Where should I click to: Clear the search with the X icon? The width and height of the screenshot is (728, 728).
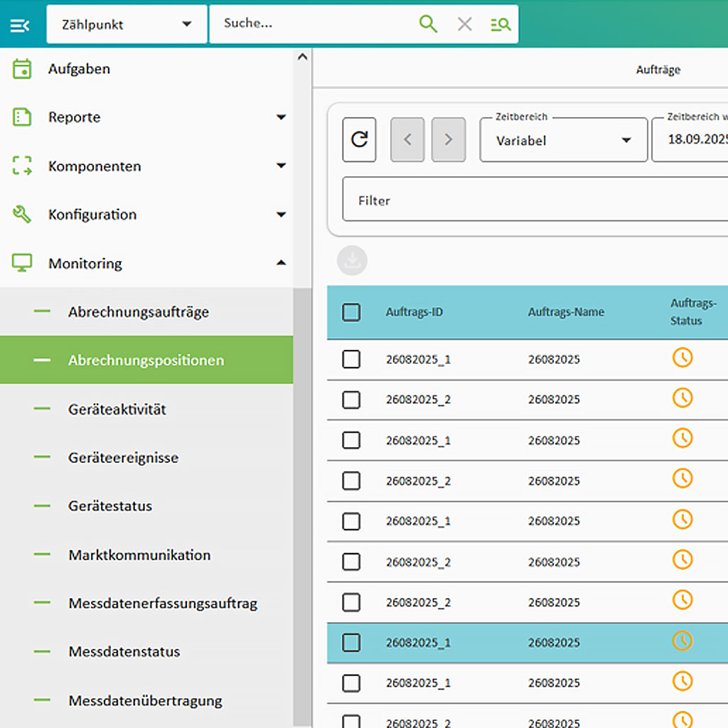coord(464,24)
